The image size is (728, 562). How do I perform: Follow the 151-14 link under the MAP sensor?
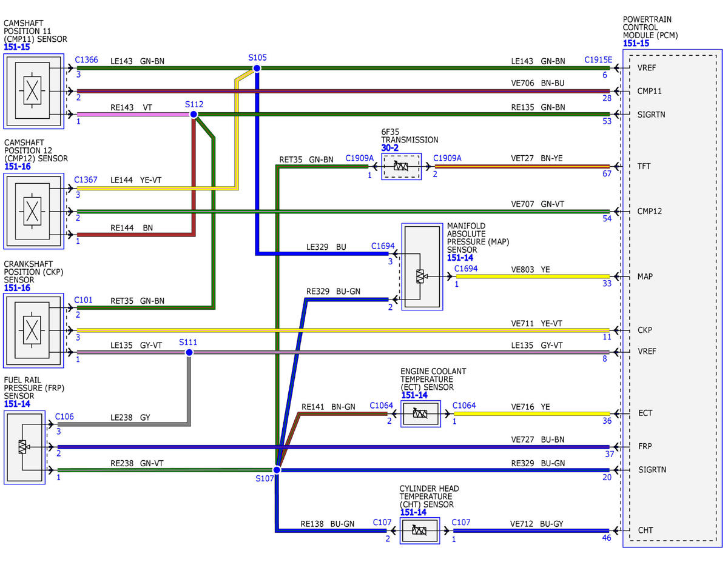pos(460,258)
